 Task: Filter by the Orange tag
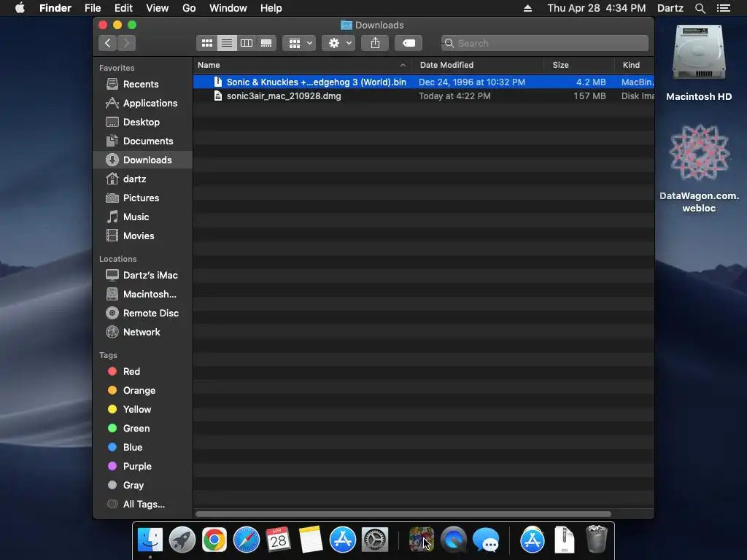(x=142, y=391)
